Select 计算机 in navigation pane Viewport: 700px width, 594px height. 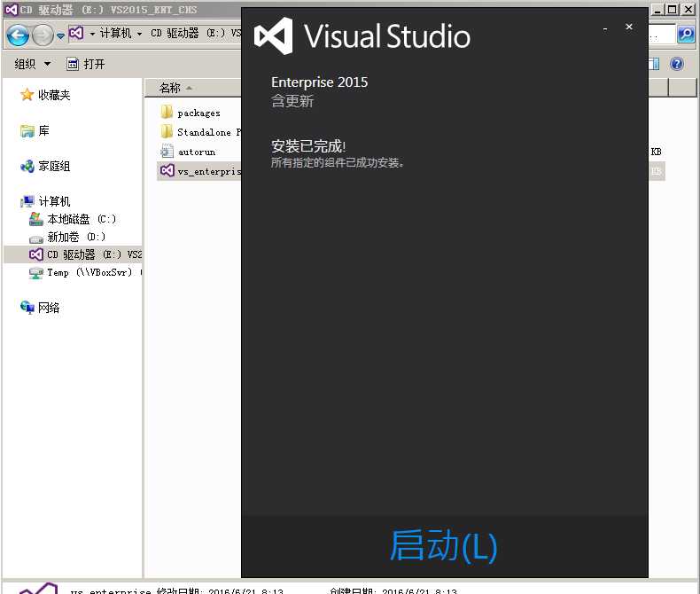[54, 201]
